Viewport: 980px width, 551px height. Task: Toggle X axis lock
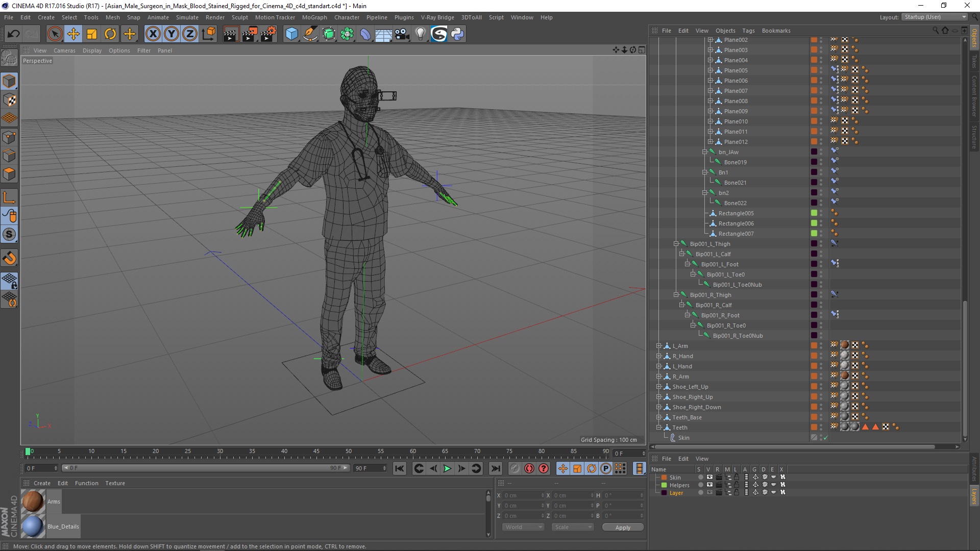click(x=153, y=34)
